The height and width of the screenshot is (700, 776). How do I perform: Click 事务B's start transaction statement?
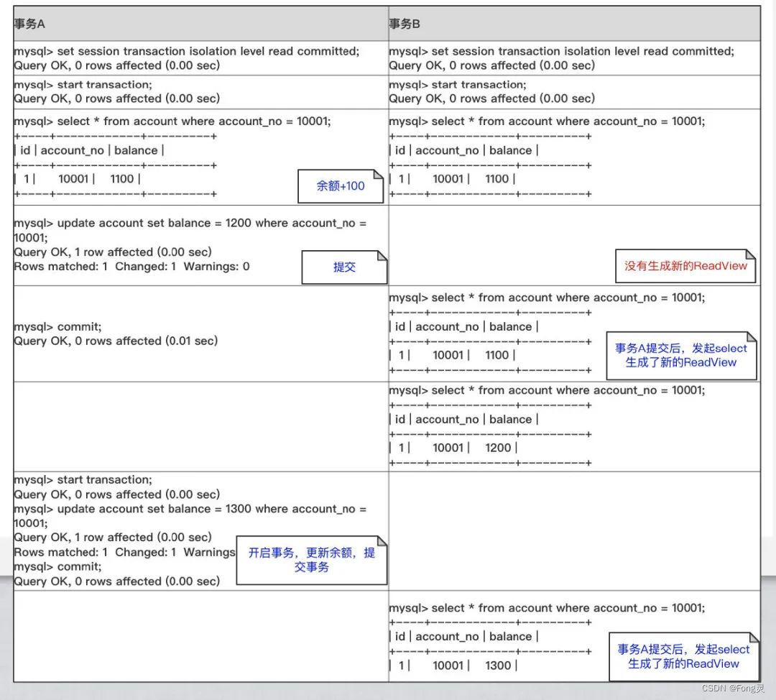(x=458, y=85)
